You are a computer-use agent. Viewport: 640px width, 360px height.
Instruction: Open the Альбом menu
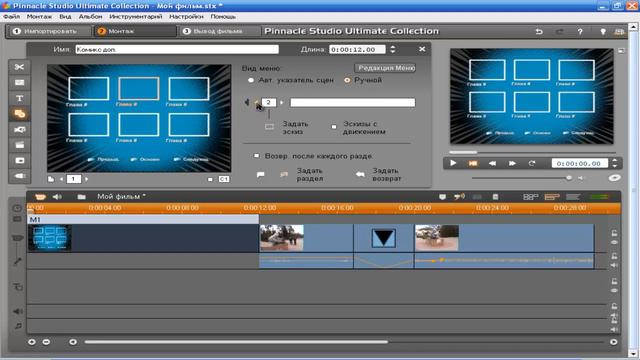pyautogui.click(x=91, y=17)
